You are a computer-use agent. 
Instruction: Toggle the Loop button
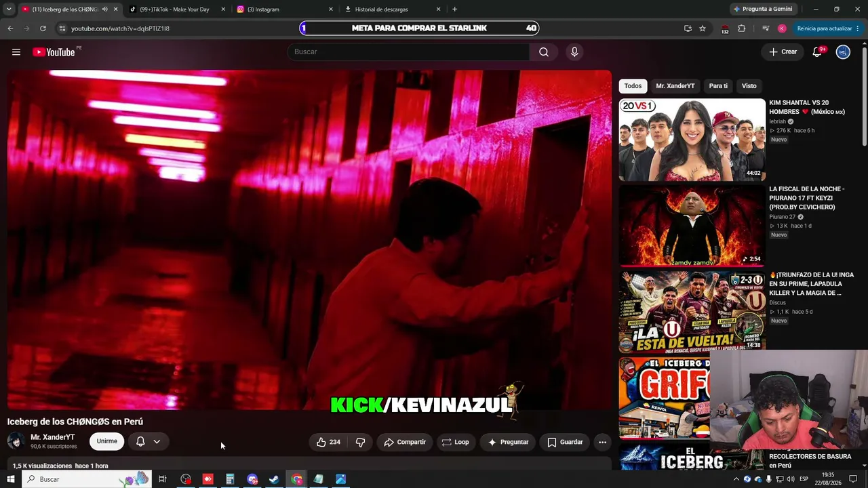point(456,442)
